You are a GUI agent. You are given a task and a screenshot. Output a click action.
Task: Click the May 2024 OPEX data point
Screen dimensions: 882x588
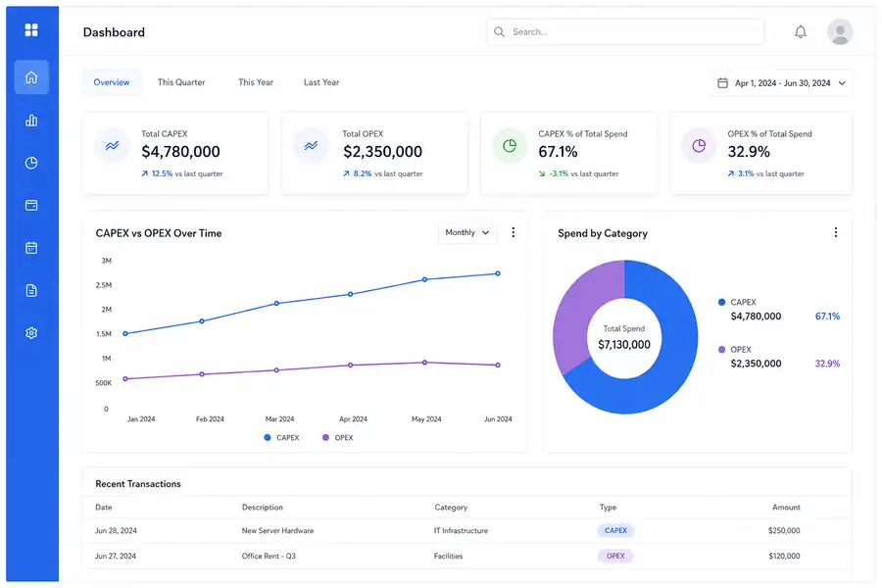(424, 363)
